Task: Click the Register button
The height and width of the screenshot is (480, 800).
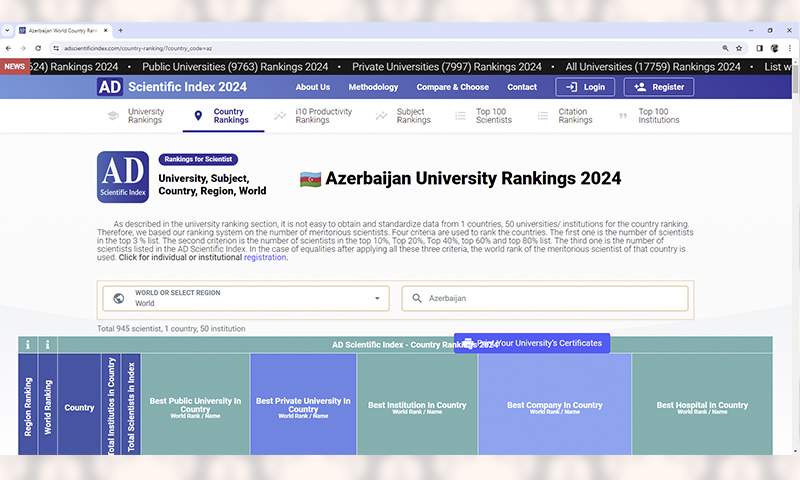Action: [659, 87]
